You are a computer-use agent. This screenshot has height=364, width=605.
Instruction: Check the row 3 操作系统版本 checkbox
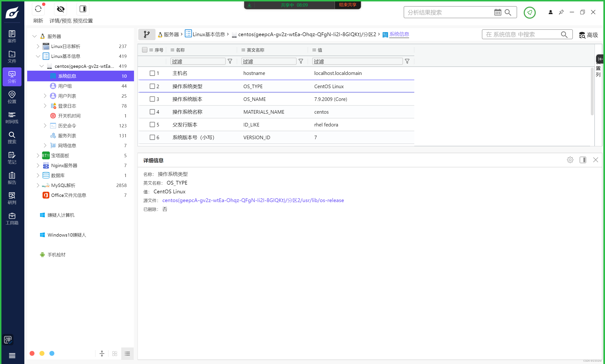point(152,99)
